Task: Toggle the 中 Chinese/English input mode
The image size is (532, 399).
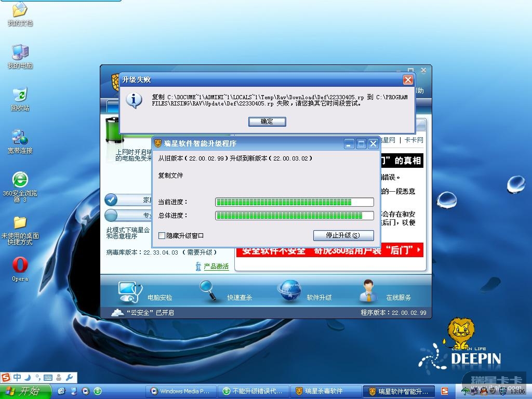Action: coord(17,378)
